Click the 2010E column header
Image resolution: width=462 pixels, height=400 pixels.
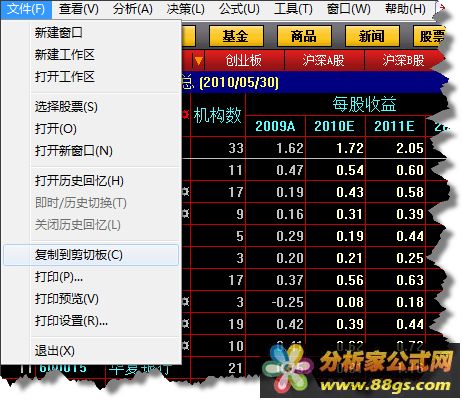[335, 126]
